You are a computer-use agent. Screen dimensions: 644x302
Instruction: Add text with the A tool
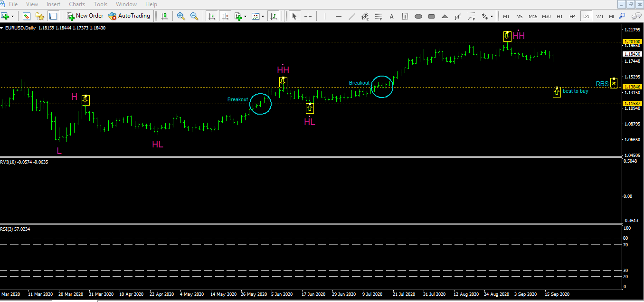point(392,16)
